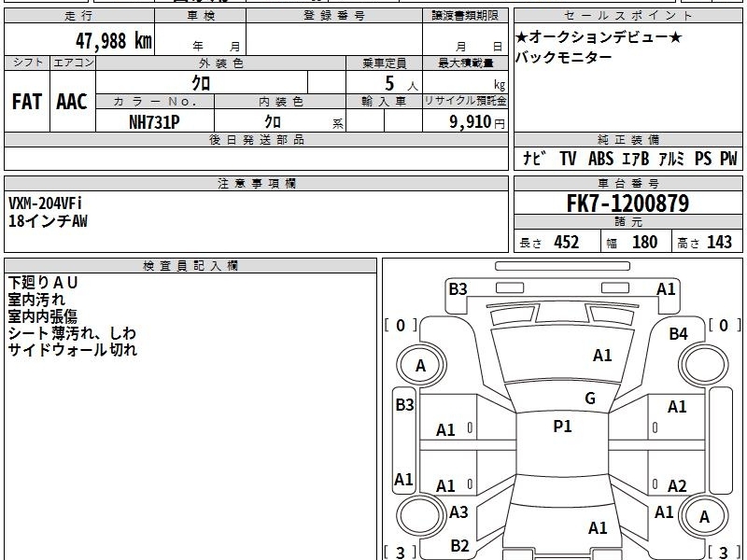747x560 pixels.
Task: Click PS in the equipment list
Action: (703, 158)
